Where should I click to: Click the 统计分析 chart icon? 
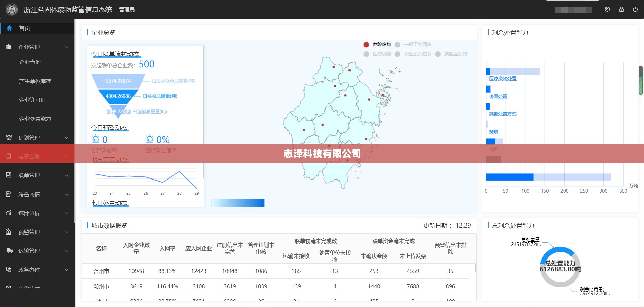(x=9, y=213)
